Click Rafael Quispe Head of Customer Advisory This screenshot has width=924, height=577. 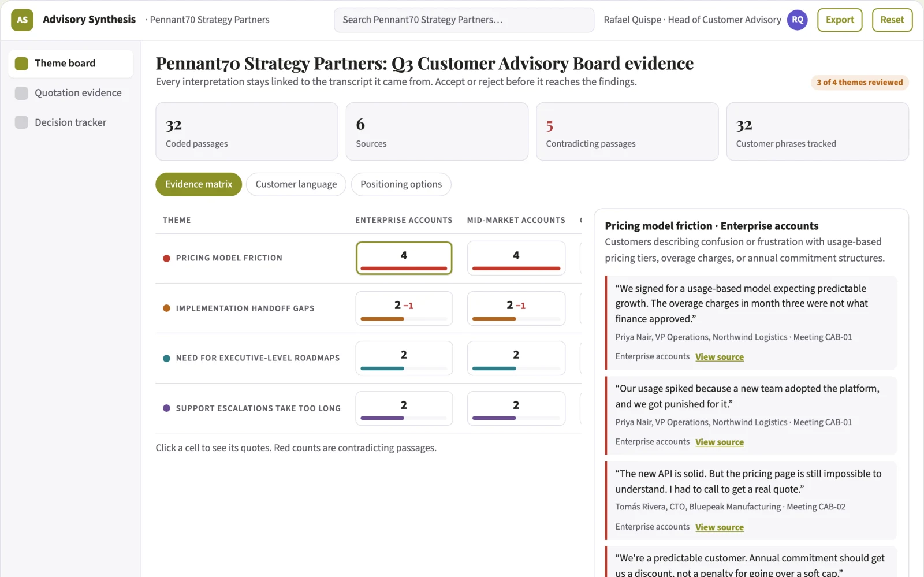692,20
